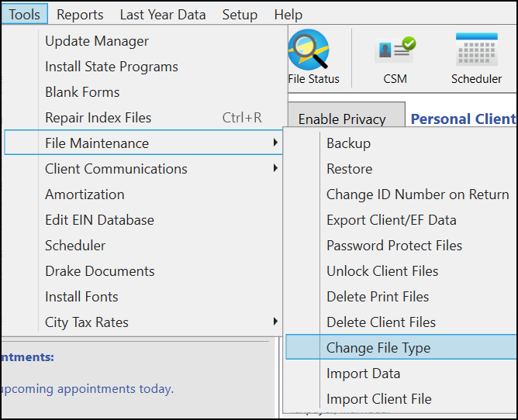Expand the City Tax Rates submenu
Image resolution: width=518 pixels, height=420 pixels.
[x=143, y=322]
